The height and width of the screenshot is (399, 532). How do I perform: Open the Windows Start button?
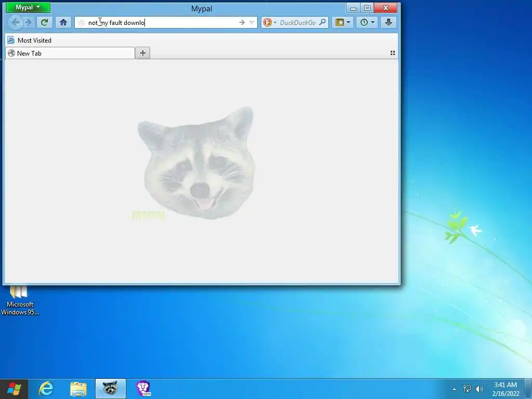14,389
